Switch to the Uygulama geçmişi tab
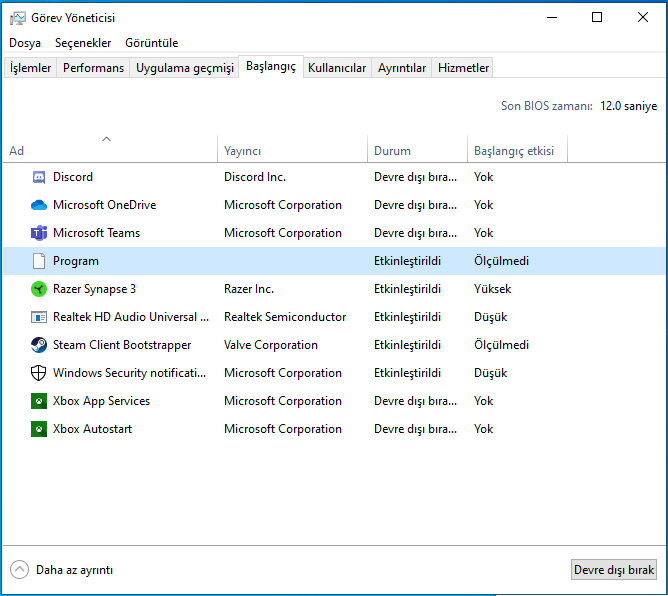This screenshot has width=668, height=596. point(185,68)
